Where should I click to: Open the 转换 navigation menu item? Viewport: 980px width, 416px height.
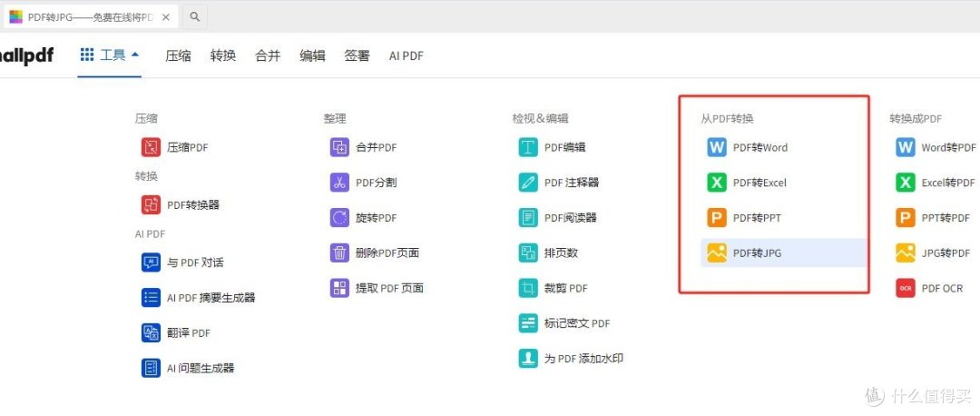pos(223,55)
